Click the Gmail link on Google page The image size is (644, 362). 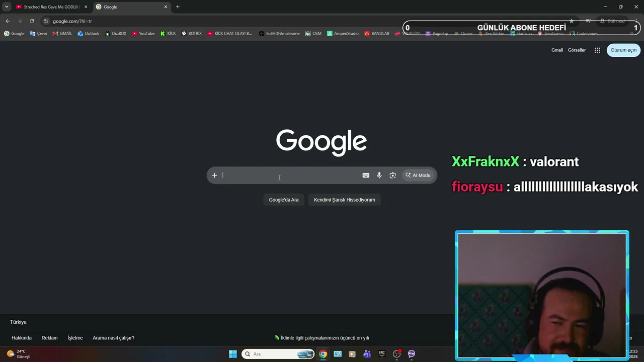click(x=557, y=50)
